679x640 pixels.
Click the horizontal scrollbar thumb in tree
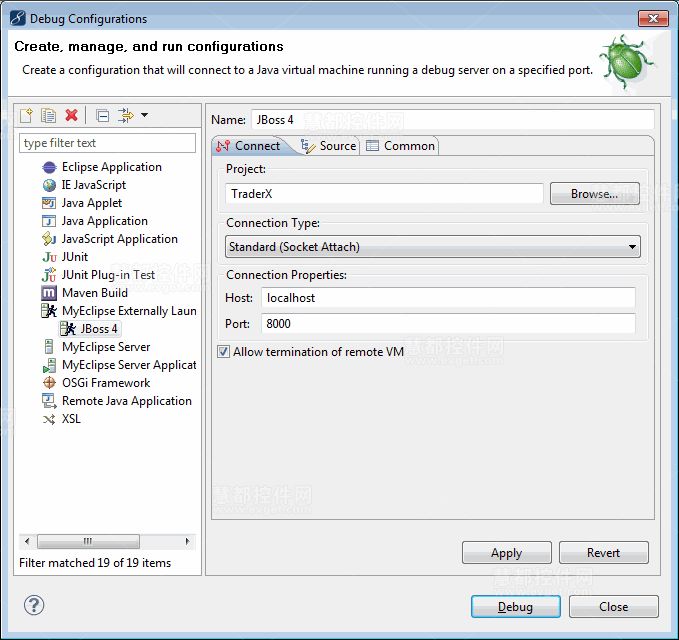[x=88, y=541]
